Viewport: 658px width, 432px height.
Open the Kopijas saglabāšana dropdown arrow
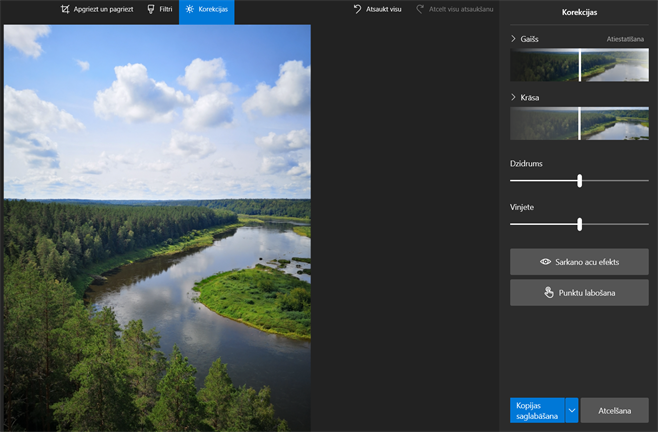coord(572,410)
